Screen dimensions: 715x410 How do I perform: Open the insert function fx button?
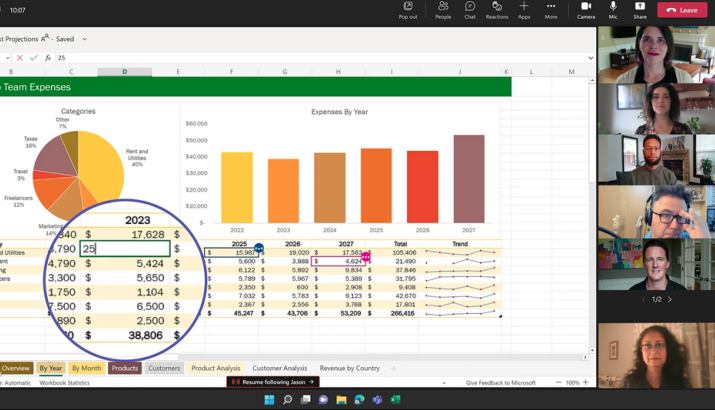pyautogui.click(x=47, y=58)
